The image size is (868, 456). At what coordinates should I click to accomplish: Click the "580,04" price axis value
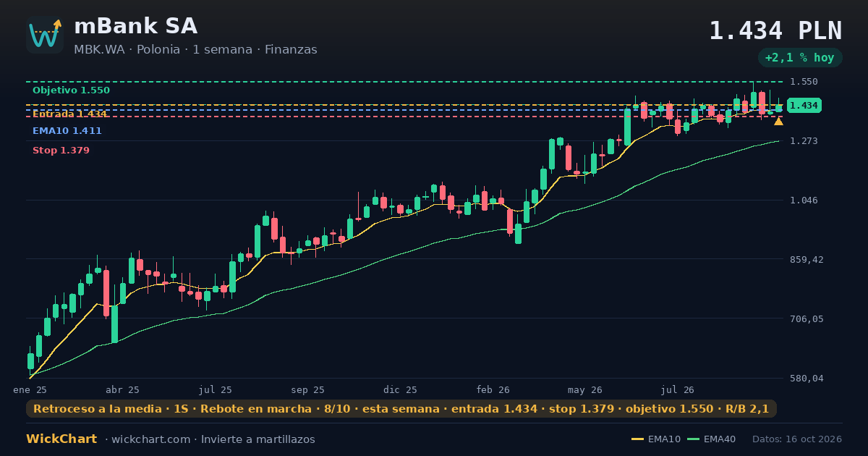coord(807,379)
